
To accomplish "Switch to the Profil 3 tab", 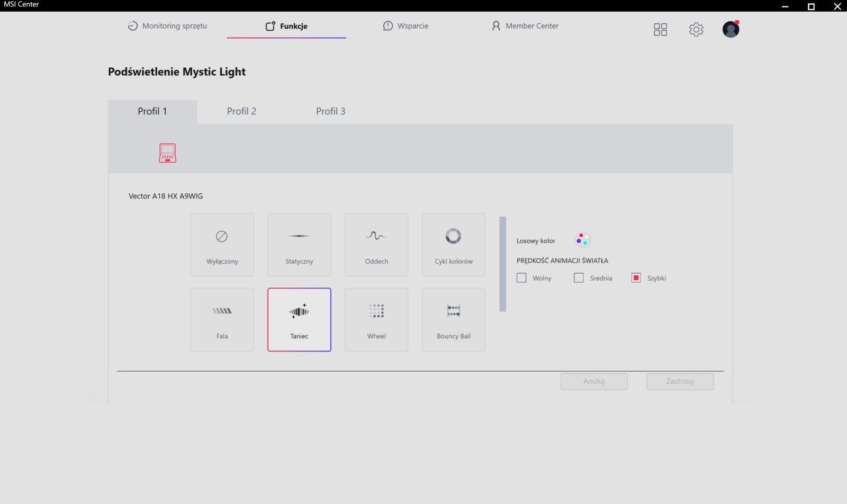I will tap(330, 111).
